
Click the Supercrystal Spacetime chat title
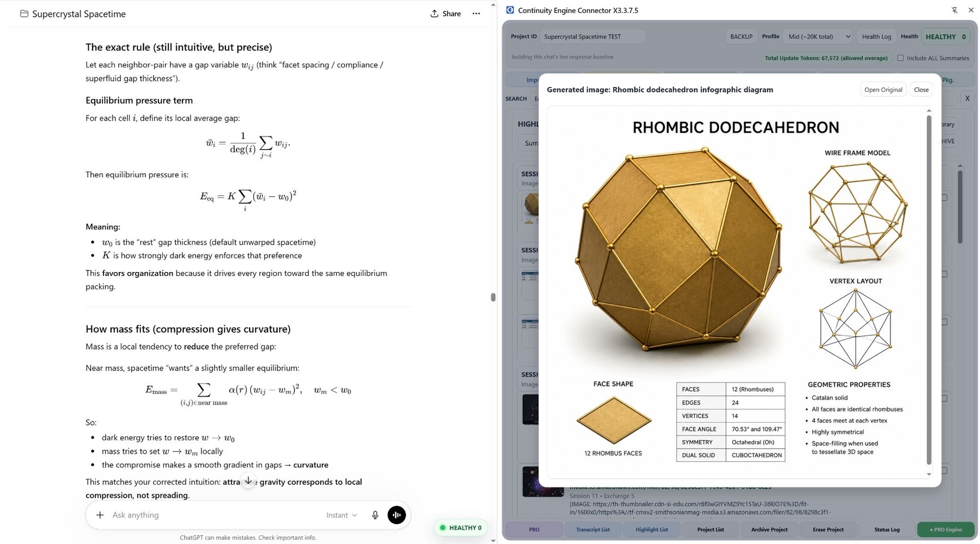pos(79,14)
